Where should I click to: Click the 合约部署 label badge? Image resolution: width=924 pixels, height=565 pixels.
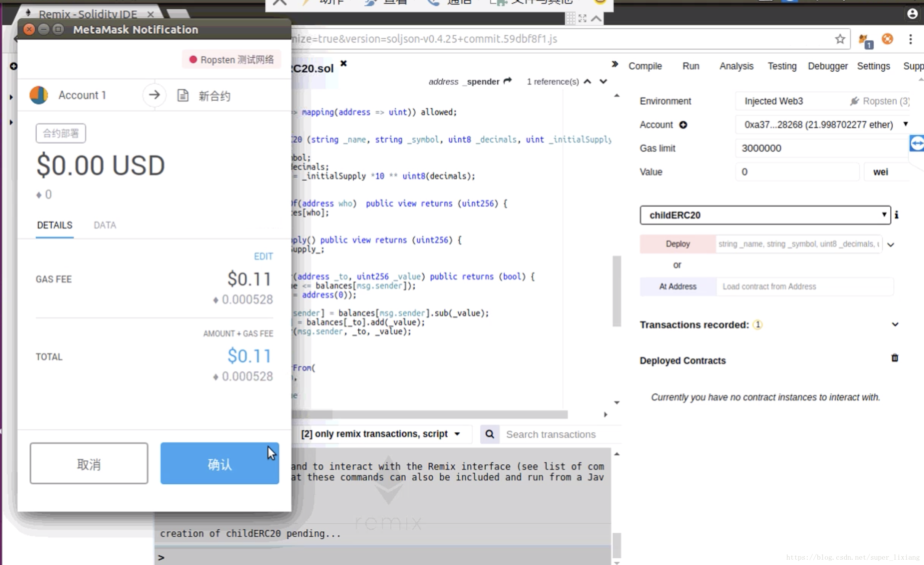pyautogui.click(x=61, y=133)
